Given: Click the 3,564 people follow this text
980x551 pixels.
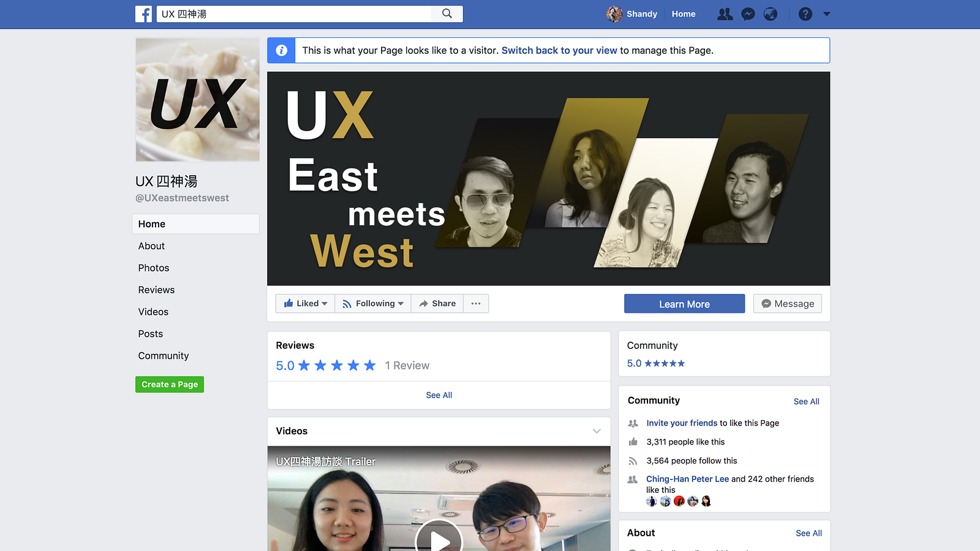Looking at the screenshot, I should pos(692,461).
